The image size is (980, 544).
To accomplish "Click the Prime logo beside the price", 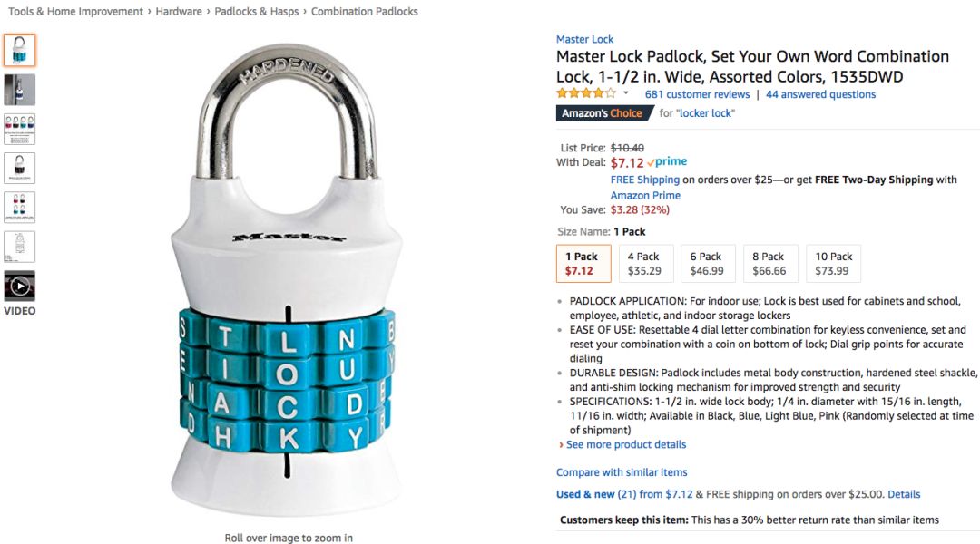I will [667, 162].
